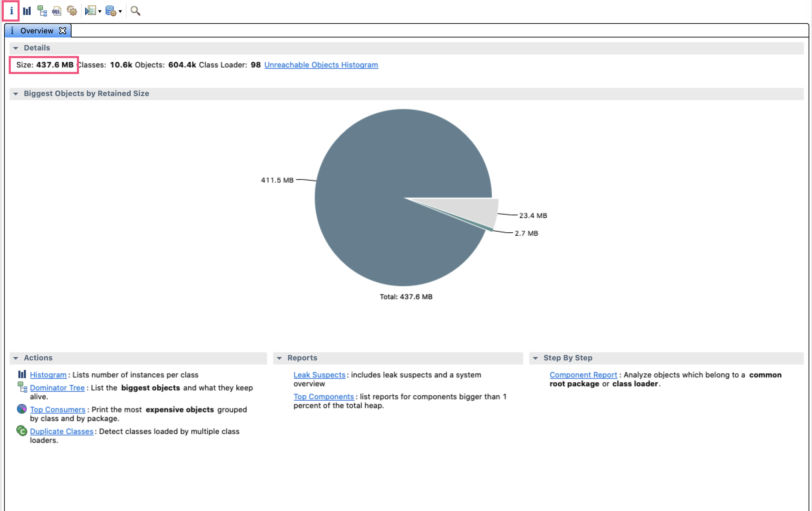Open the Overview info toolbar icon
The width and height of the screenshot is (812, 511).
pos(11,11)
